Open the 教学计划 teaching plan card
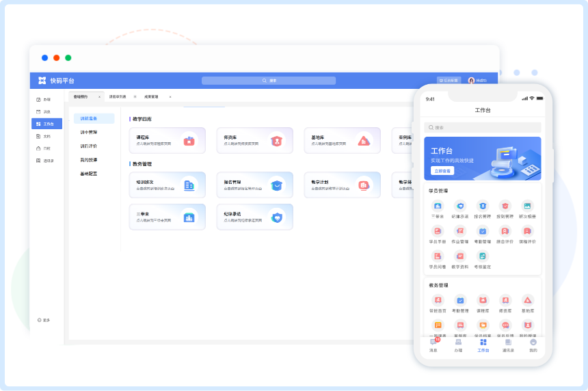Screen dimensions: 588x391 [342, 185]
